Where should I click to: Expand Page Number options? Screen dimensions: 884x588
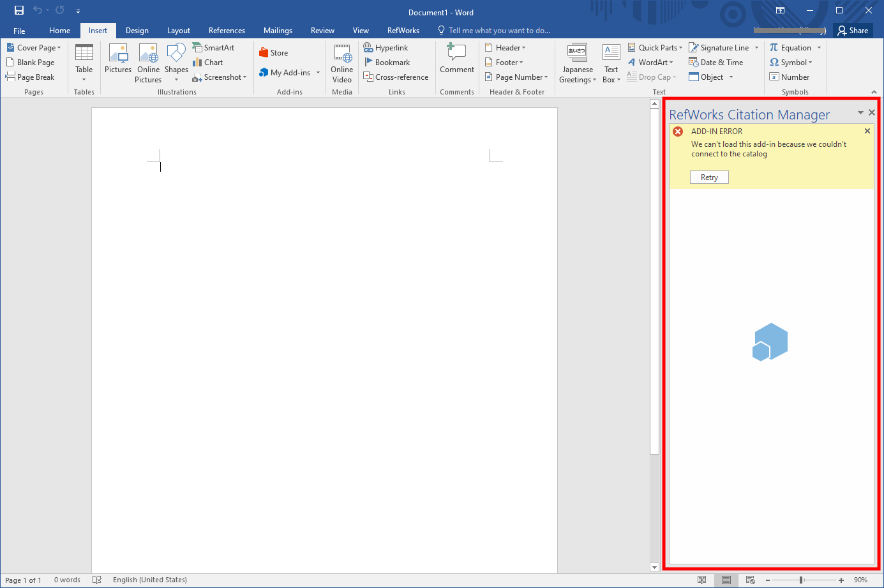click(x=516, y=77)
